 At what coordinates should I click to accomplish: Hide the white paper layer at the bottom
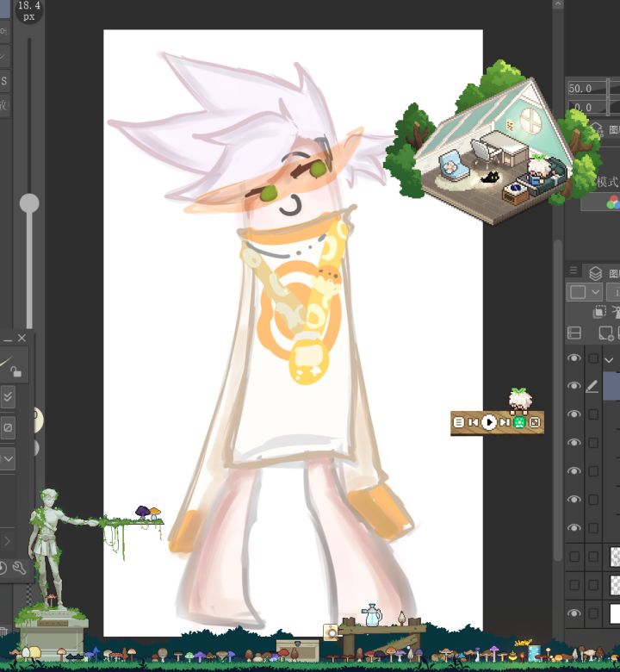(x=574, y=613)
